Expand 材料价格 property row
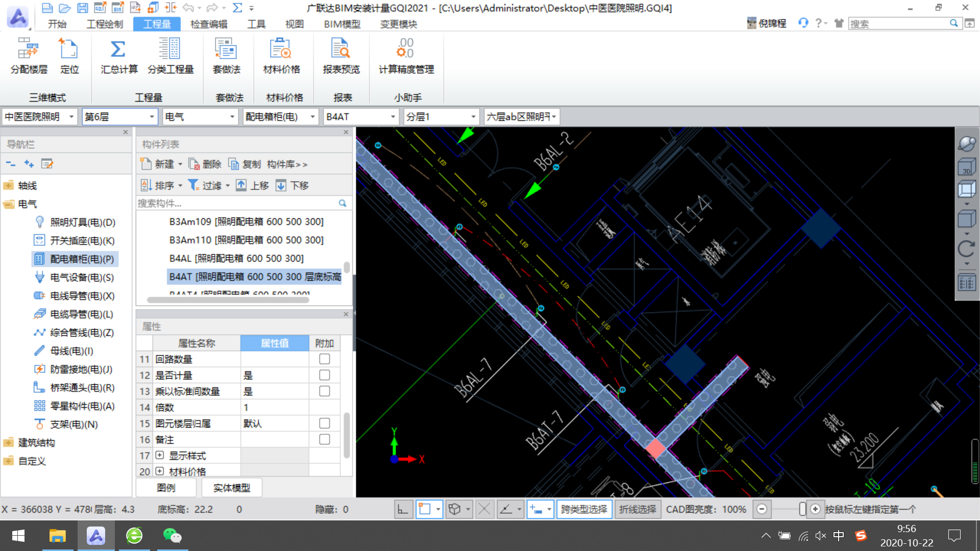This screenshot has width=980, height=551. point(160,471)
